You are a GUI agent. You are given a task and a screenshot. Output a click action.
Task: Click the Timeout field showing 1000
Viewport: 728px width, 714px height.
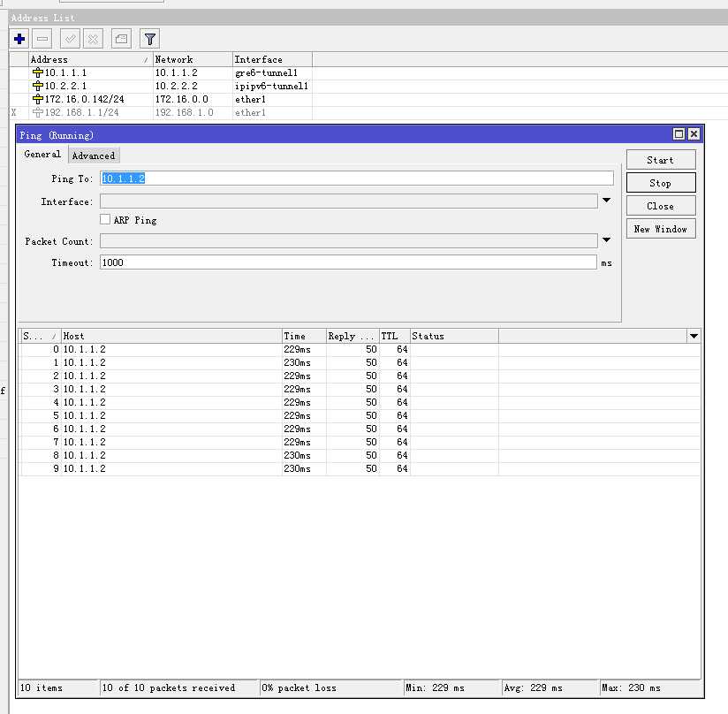348,262
